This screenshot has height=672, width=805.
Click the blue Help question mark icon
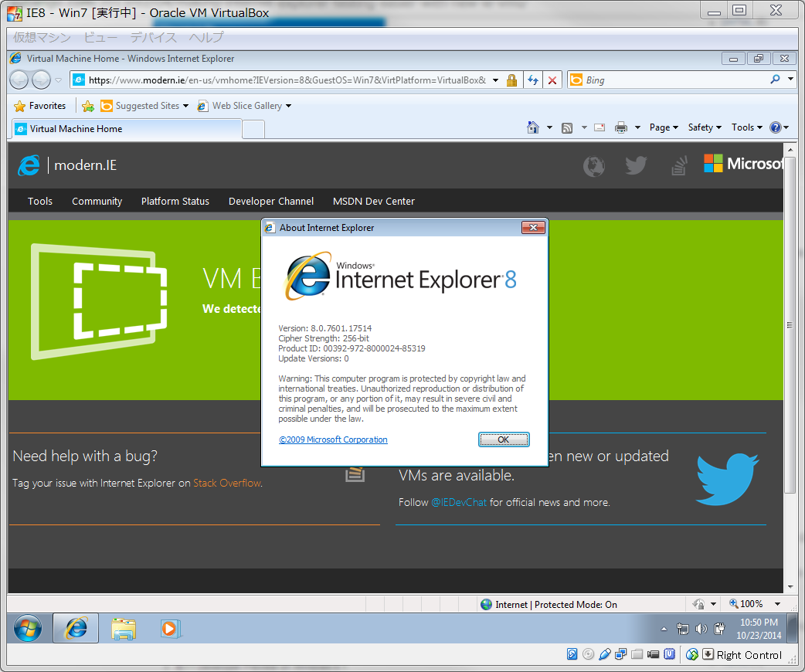(x=775, y=127)
